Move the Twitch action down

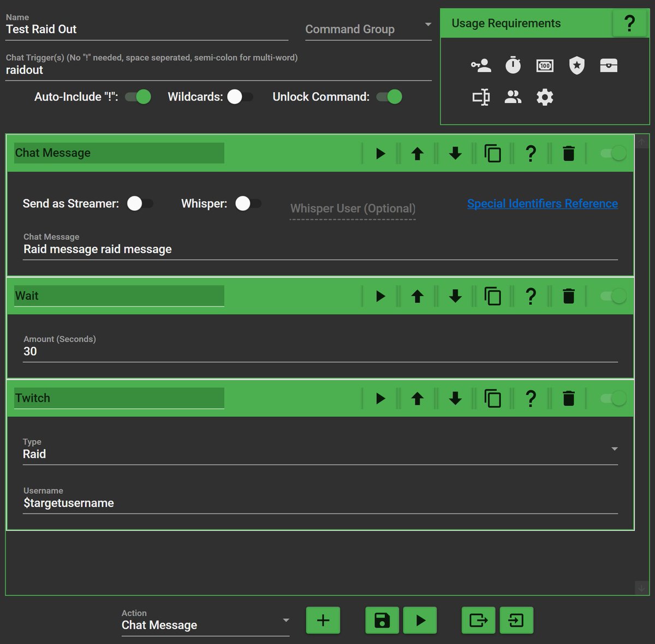(x=455, y=398)
